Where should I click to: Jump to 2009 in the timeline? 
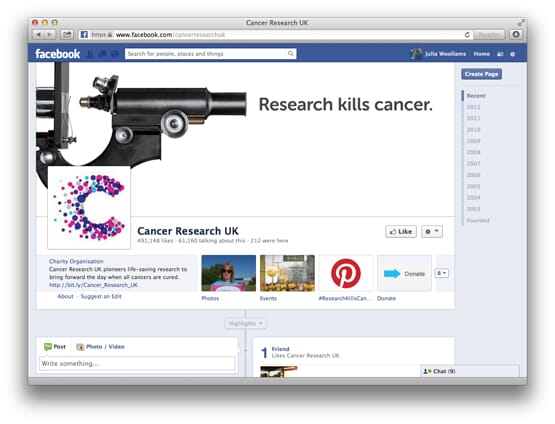point(473,141)
